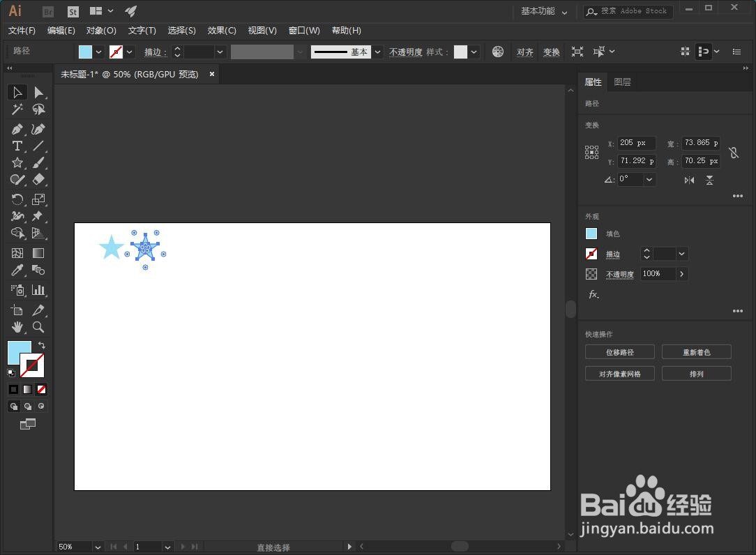Select the Line Segment tool
The width and height of the screenshot is (756, 555).
tap(38, 146)
